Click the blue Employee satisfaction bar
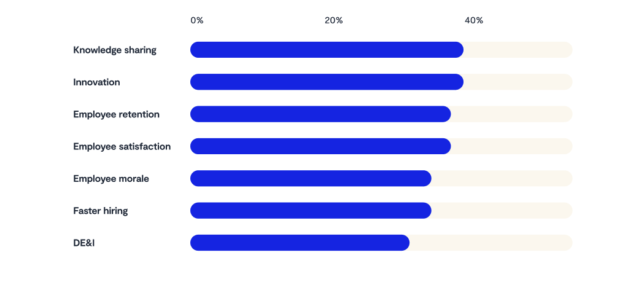The width and height of the screenshot is (644, 290). (x=320, y=146)
